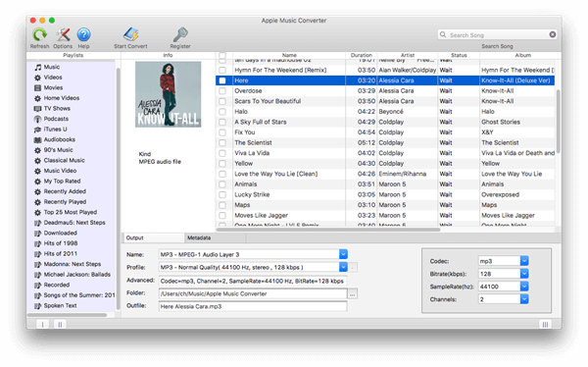Focus the Search Song field
588x367 pixels.
click(497, 35)
